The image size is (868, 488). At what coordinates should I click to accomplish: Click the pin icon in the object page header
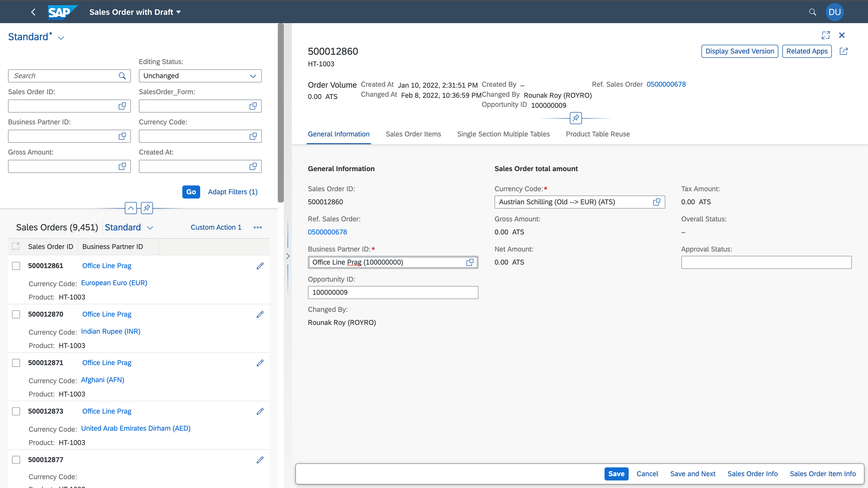(575, 118)
